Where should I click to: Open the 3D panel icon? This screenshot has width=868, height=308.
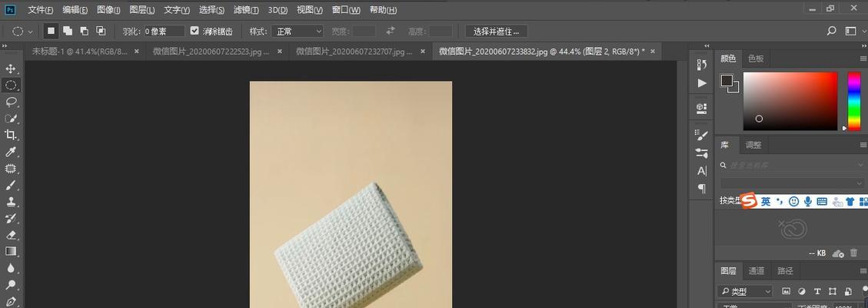point(702,108)
